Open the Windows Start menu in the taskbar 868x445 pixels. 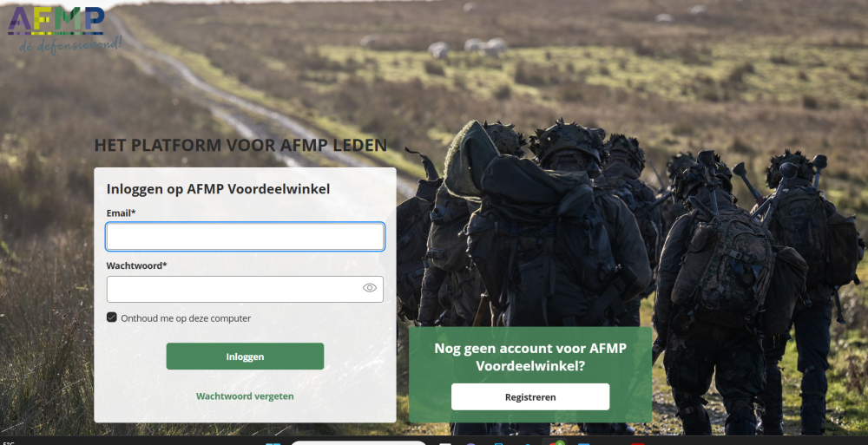273,442
